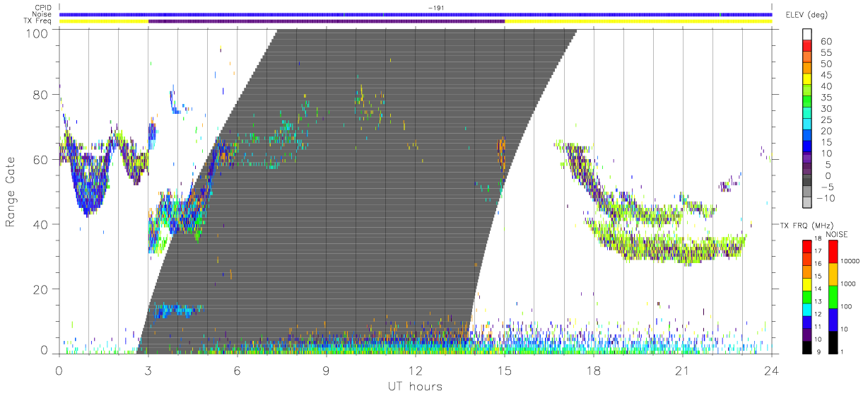Click the 15 tick on UT hours axis

pos(505,370)
